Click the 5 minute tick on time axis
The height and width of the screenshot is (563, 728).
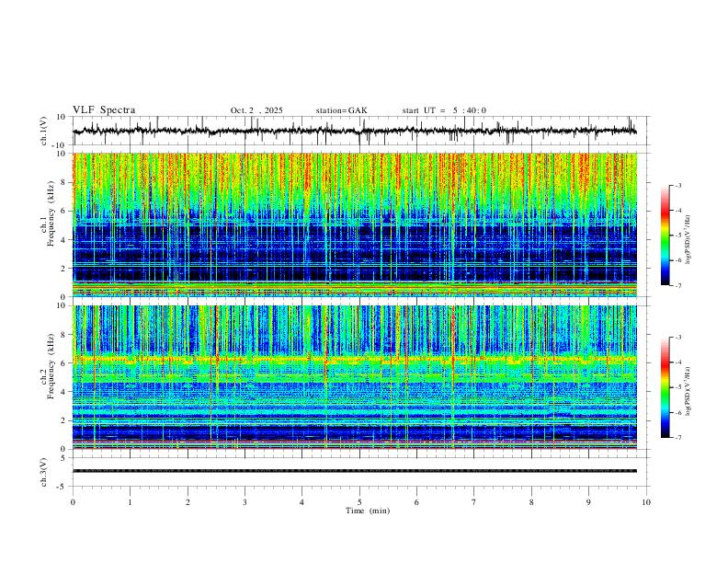click(359, 502)
